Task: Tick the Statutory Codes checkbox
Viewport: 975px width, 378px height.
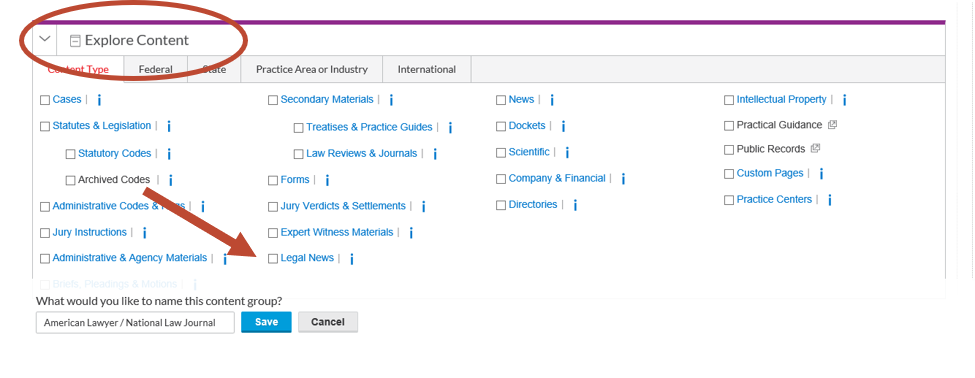Action: pos(70,154)
